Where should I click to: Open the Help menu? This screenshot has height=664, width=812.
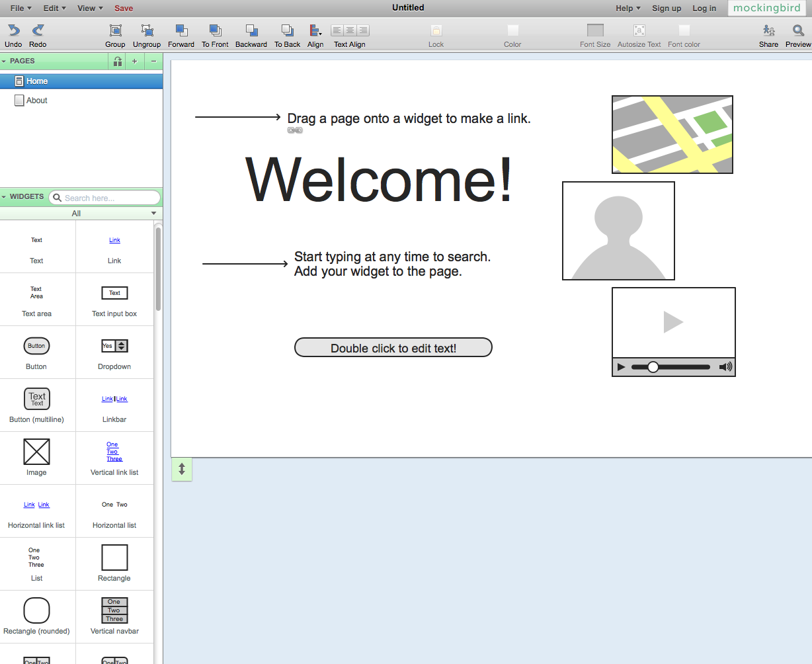pos(628,8)
